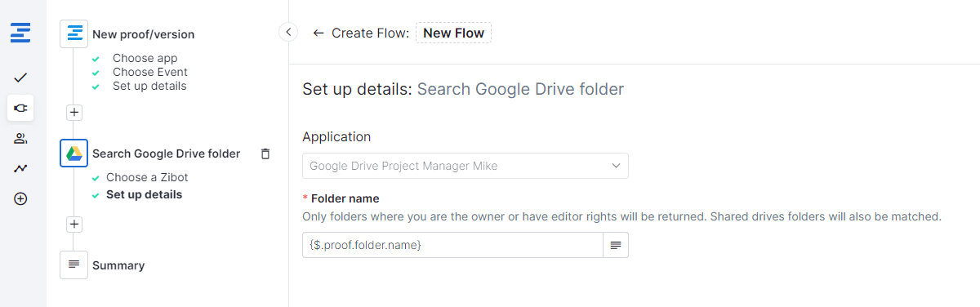Viewport: 980px width, 307px height.
Task: Click the New proof/version step title
Action: pos(143,34)
